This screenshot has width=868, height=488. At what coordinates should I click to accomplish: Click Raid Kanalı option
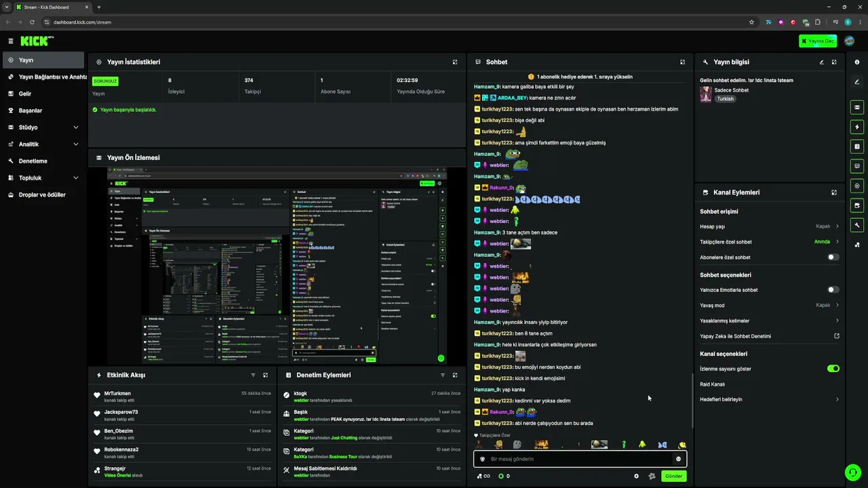[712, 384]
